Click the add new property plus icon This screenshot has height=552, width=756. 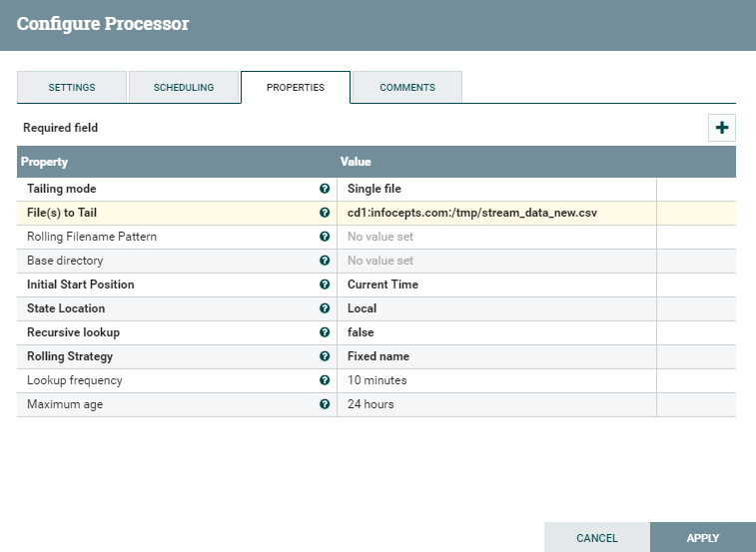pyautogui.click(x=721, y=128)
